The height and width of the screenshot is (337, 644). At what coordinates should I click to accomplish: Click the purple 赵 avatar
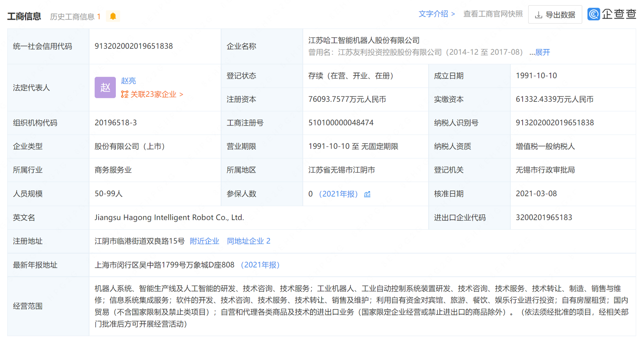click(105, 87)
